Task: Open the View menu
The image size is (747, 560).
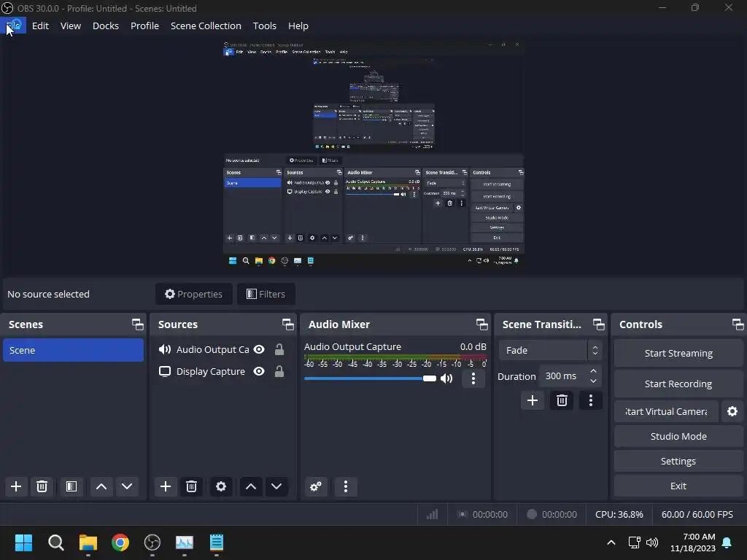Action: (x=71, y=26)
